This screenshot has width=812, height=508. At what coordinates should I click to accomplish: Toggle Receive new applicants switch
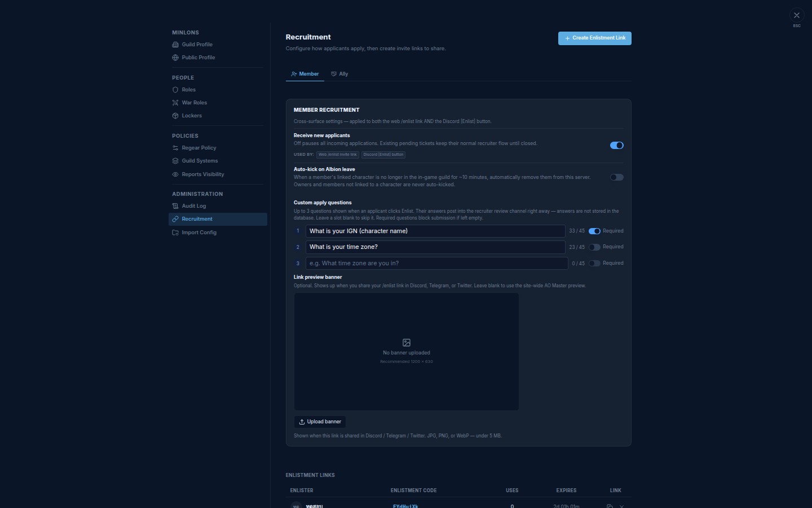point(616,146)
